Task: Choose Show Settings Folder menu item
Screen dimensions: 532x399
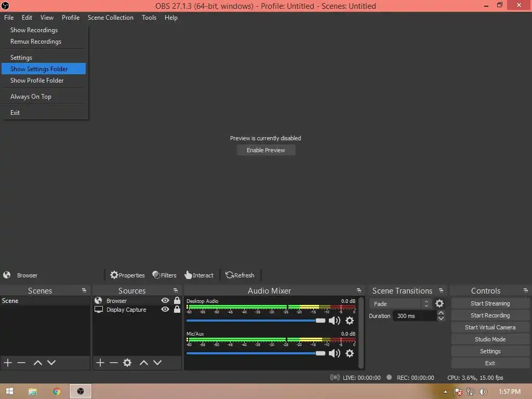Action: pos(44,69)
